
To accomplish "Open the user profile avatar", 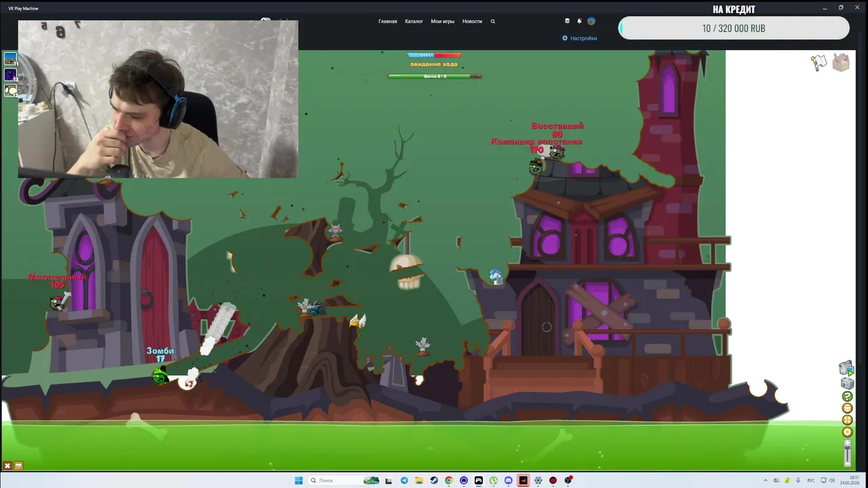I will coord(591,21).
